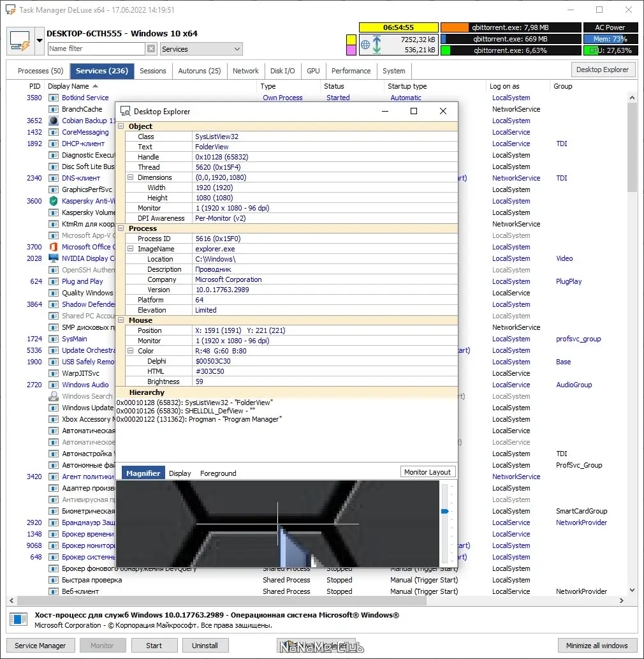Image resolution: width=644 pixels, height=659 pixels.
Task: Open Service Manager button
Action: 40,646
